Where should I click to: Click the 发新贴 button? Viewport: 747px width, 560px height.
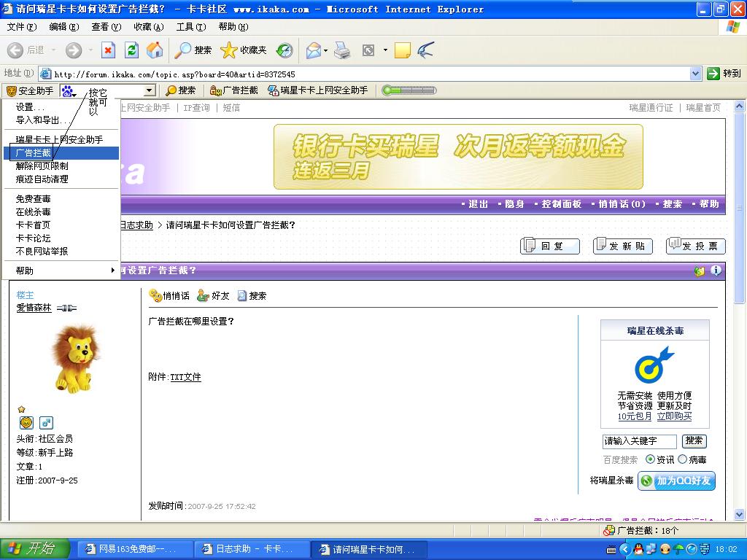(x=623, y=246)
